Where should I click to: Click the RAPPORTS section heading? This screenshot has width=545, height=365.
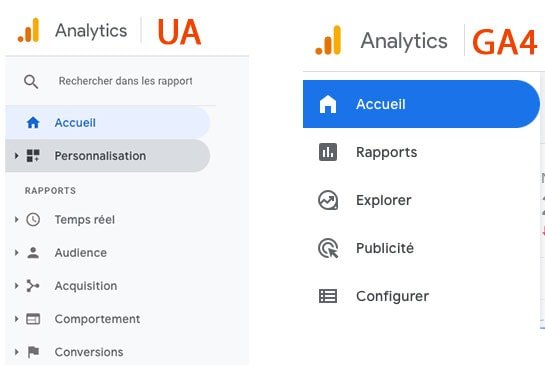click(x=50, y=190)
